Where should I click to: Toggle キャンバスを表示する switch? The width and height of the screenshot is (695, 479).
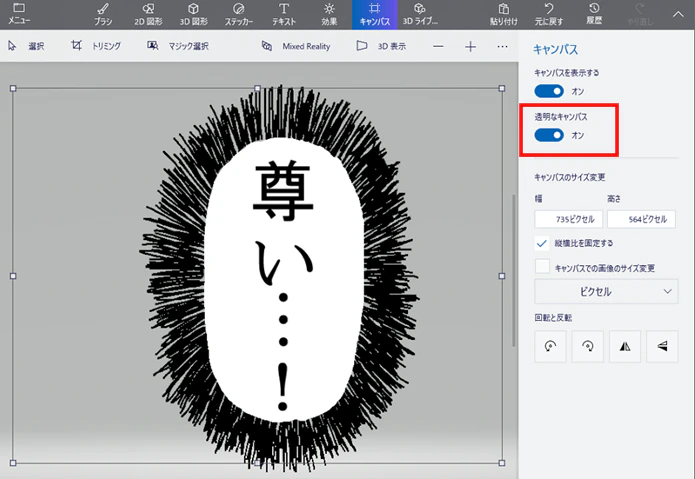point(549,91)
